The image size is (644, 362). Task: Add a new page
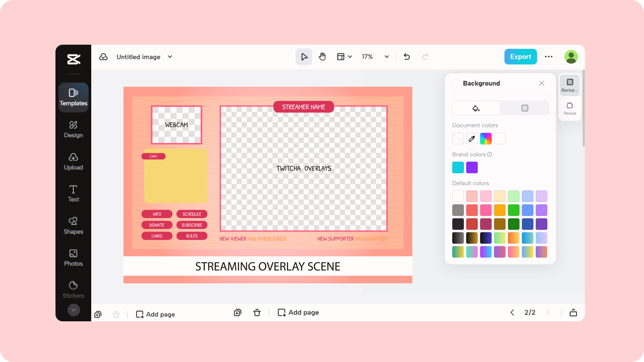298,312
